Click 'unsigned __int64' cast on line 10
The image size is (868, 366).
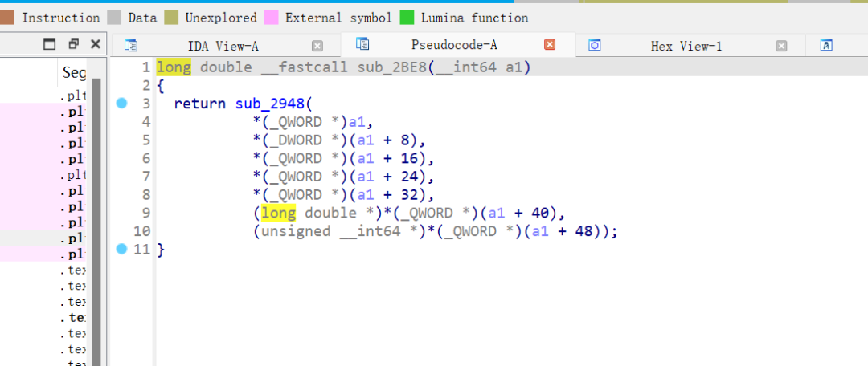330,231
